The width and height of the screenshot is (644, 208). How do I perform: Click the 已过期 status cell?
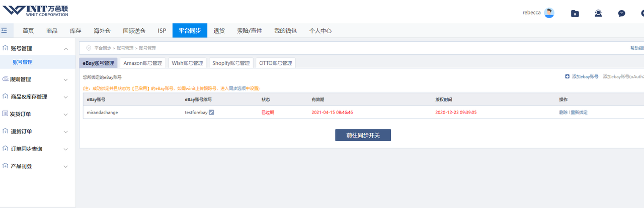point(268,113)
